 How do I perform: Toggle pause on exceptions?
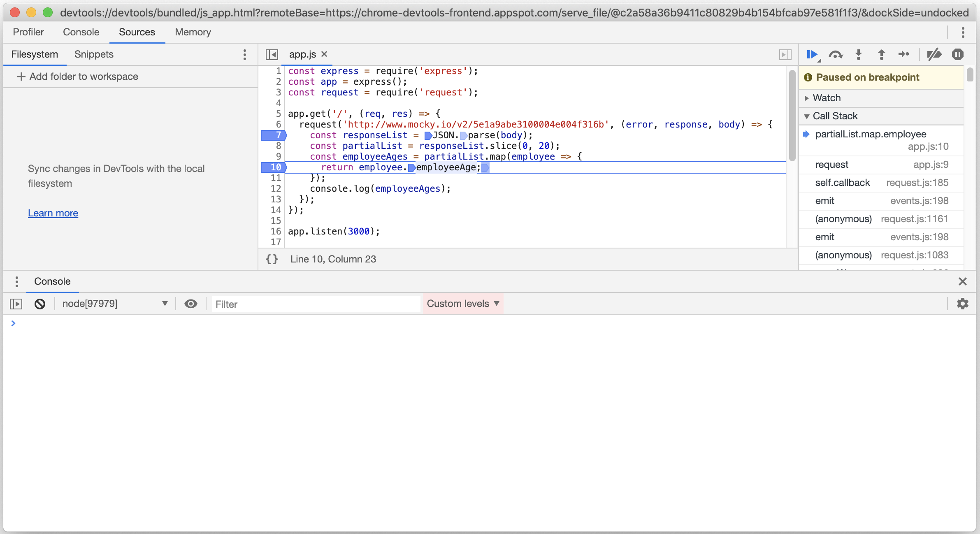tap(958, 55)
